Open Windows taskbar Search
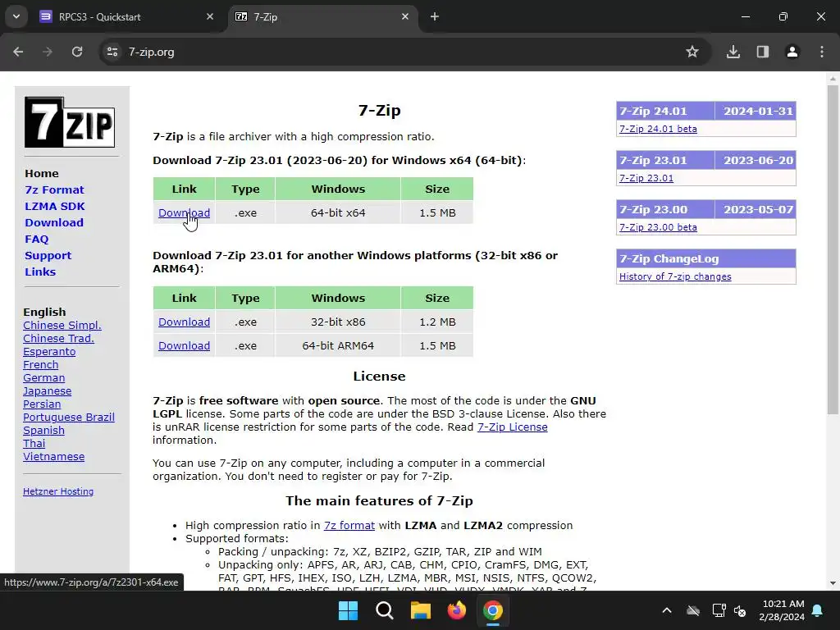The height and width of the screenshot is (630, 840). pos(384,610)
